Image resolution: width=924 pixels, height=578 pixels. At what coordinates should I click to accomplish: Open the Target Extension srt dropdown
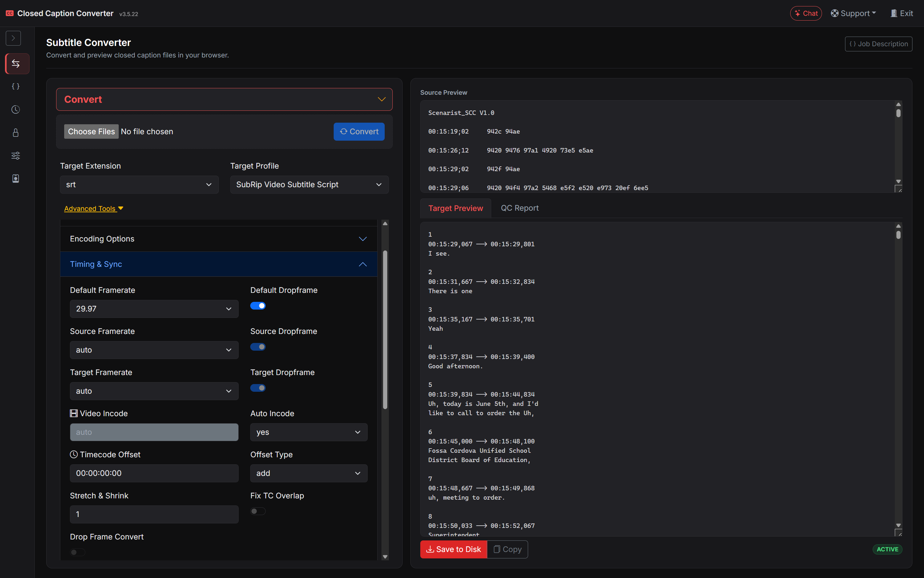[139, 185]
